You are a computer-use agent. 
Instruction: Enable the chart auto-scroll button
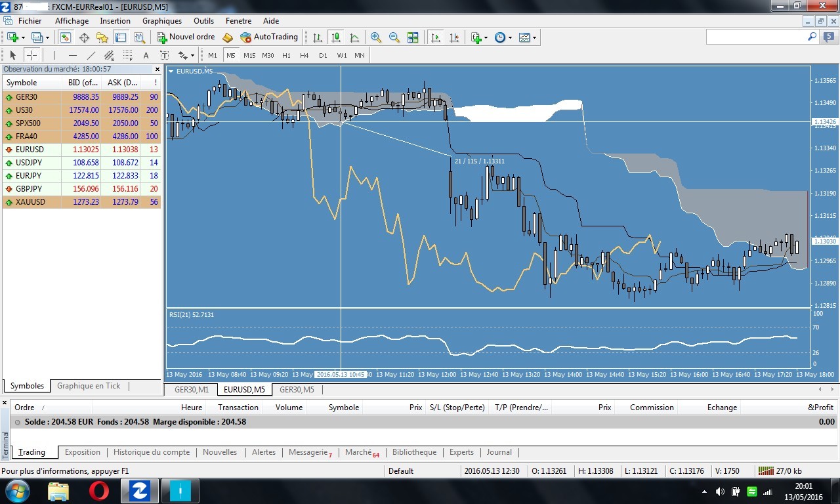click(x=436, y=37)
